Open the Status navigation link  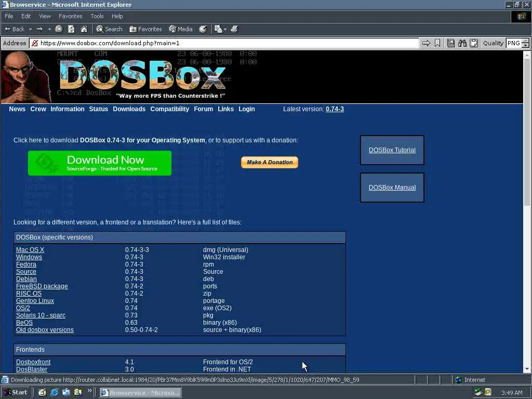coord(98,109)
